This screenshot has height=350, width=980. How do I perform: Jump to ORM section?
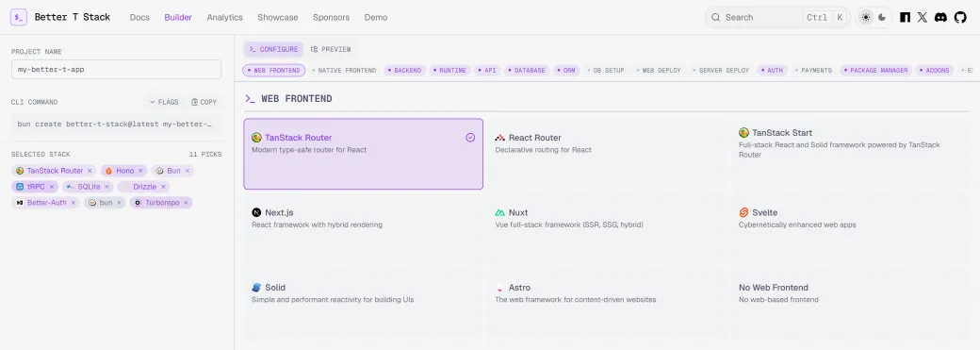click(x=566, y=71)
